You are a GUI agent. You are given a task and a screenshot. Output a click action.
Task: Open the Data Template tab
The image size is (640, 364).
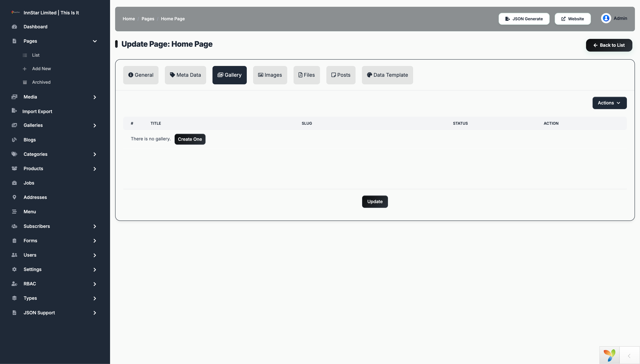(x=387, y=75)
